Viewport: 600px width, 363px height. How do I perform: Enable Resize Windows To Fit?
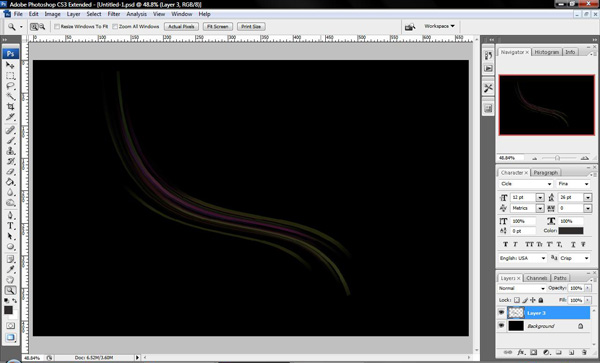[57, 26]
